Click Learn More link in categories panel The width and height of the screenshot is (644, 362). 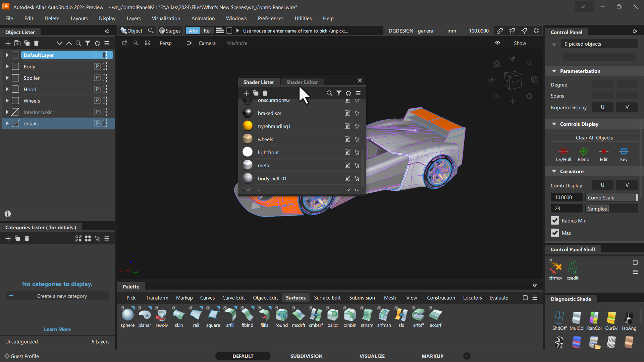tap(57, 329)
